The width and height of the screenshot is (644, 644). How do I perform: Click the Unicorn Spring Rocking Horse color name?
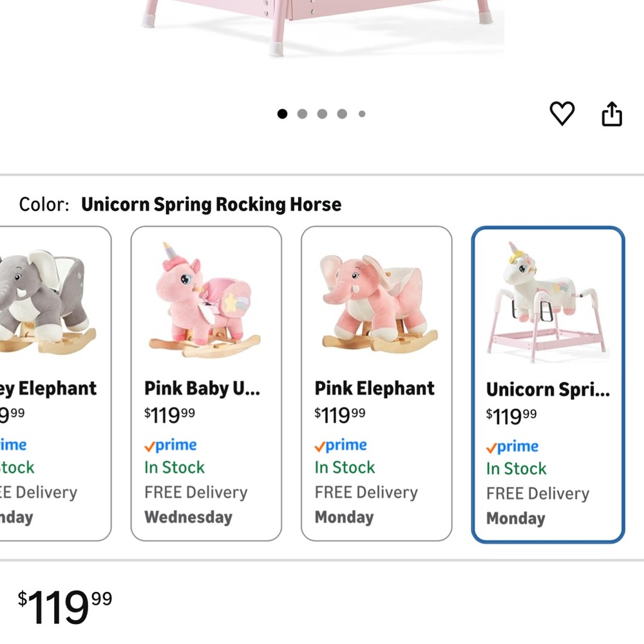click(x=211, y=204)
